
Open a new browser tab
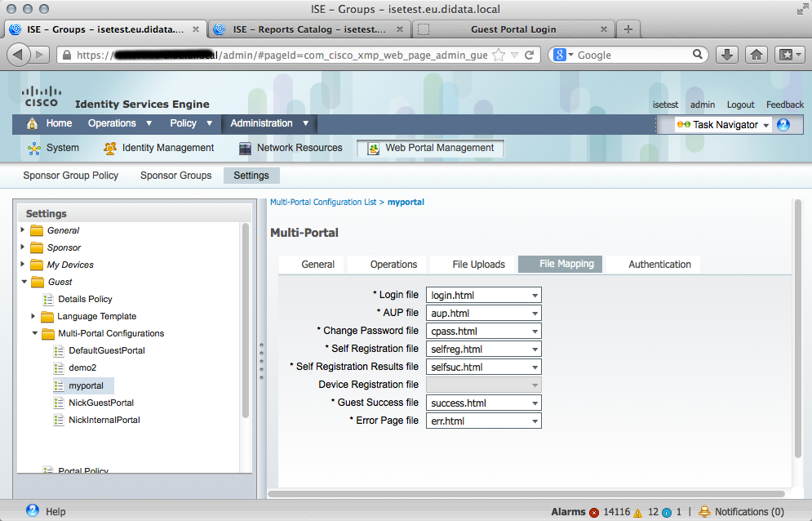pos(628,29)
